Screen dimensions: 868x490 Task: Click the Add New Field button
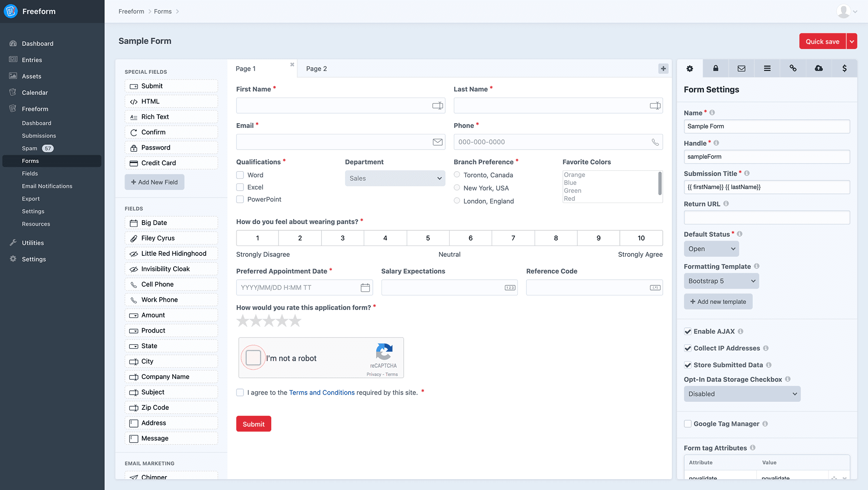click(155, 182)
